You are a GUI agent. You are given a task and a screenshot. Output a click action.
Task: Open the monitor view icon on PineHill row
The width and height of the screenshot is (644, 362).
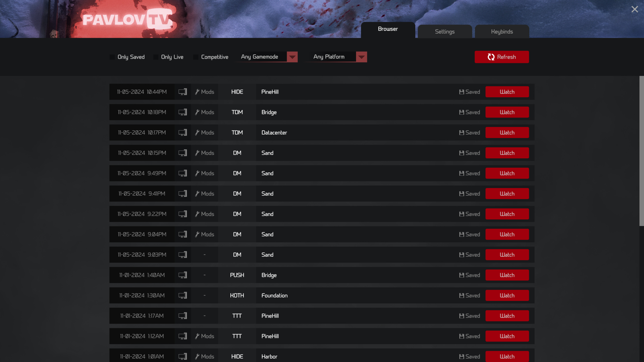coord(183,92)
